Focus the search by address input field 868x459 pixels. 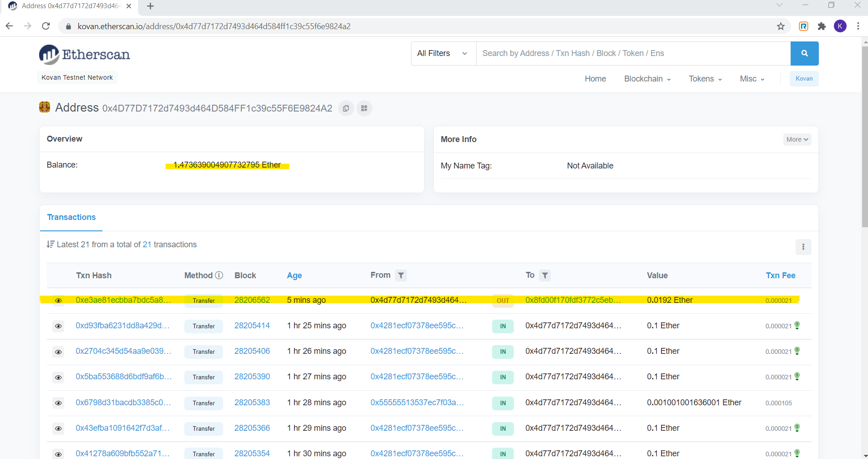(x=633, y=53)
